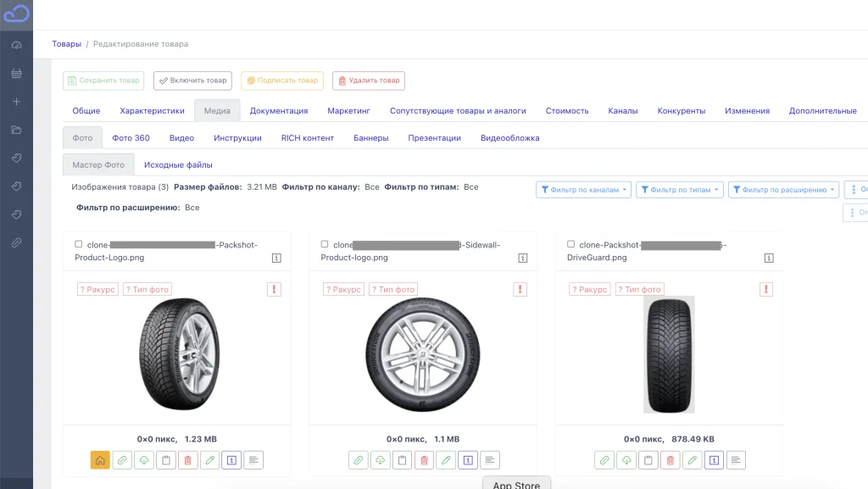
Task: Click the plus icon in the sidebar
Action: pyautogui.click(x=17, y=102)
